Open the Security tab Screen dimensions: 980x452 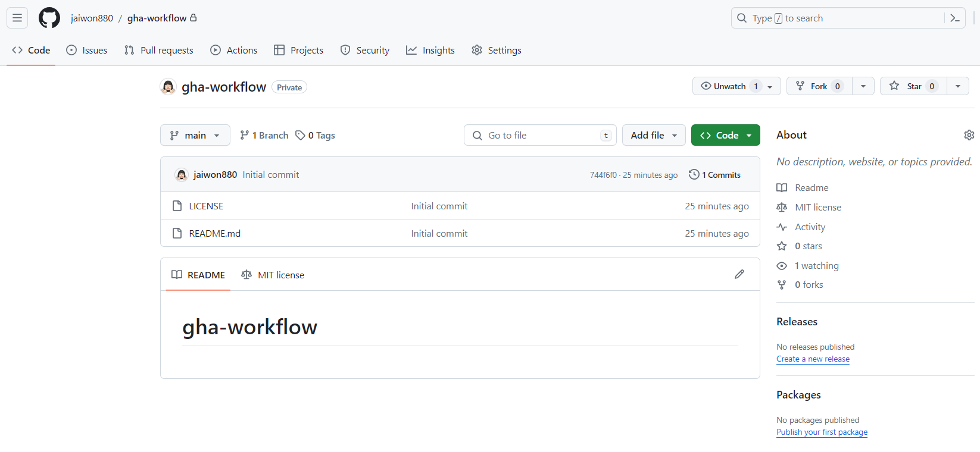coord(365,50)
